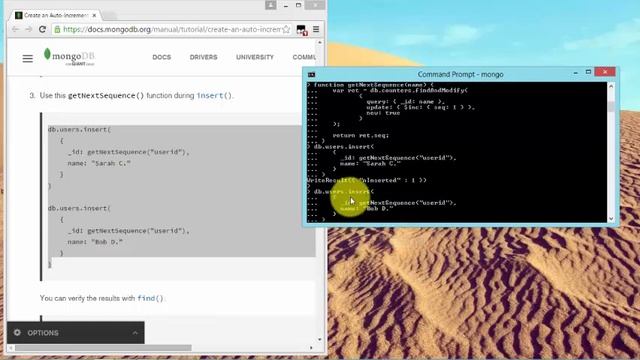640x360 pixels.
Task: Follow the insert() link
Action: 214,96
